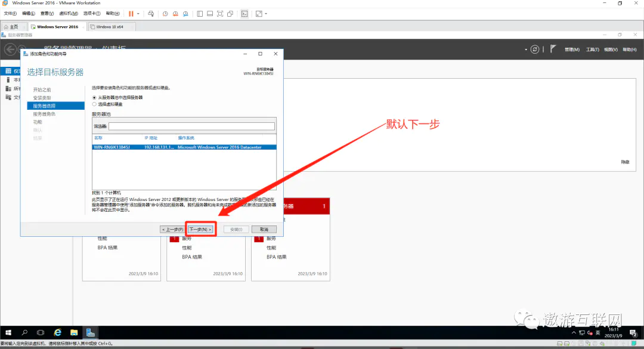Click the take snapshot clock icon

click(165, 14)
